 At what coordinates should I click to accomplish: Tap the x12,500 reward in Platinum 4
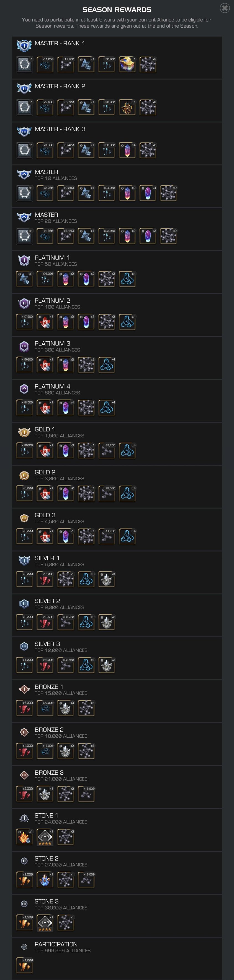pos(24,408)
